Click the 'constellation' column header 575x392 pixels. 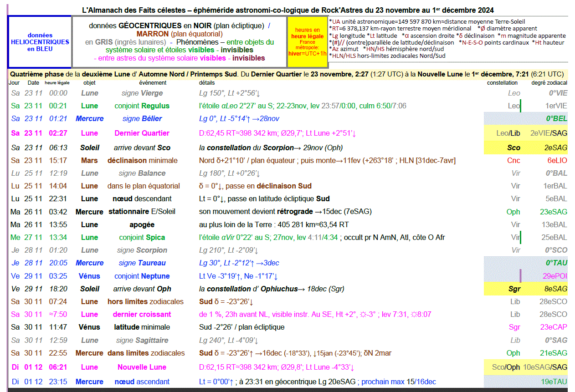(502, 83)
